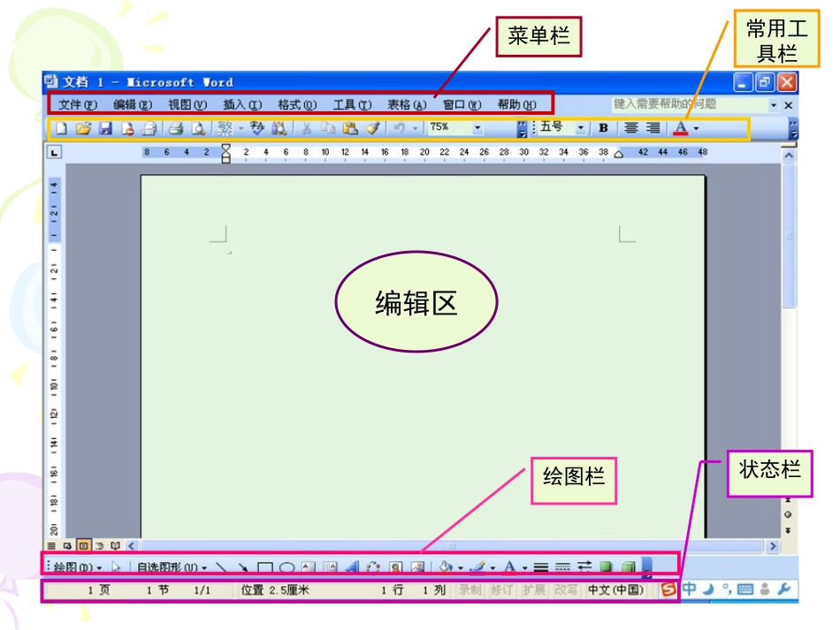
Task: Choose Select Objects pointer tool
Action: [116, 567]
